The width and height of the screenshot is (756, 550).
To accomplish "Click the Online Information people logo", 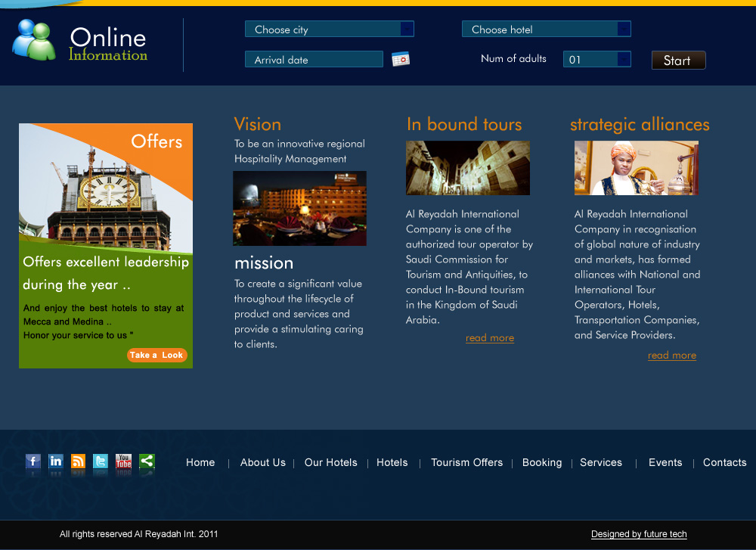I will tap(34, 40).
